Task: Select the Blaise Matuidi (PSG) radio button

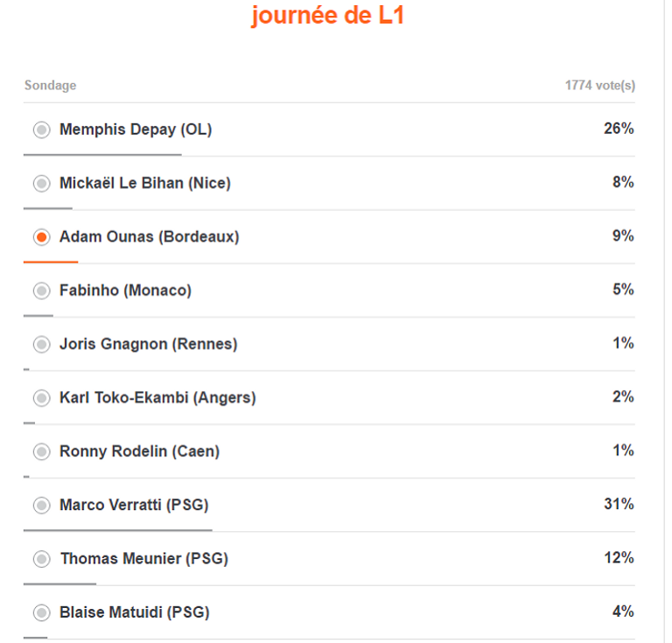Action: coord(41,612)
